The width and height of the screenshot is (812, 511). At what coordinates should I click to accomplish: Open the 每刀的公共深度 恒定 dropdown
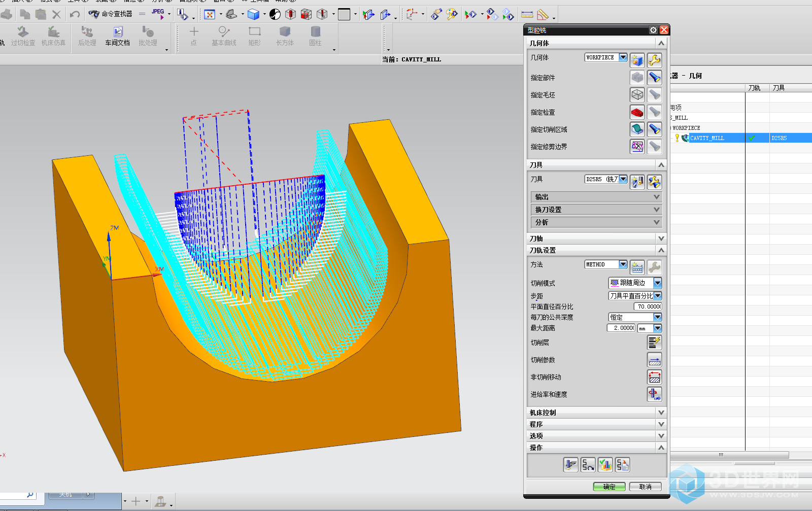pos(658,317)
